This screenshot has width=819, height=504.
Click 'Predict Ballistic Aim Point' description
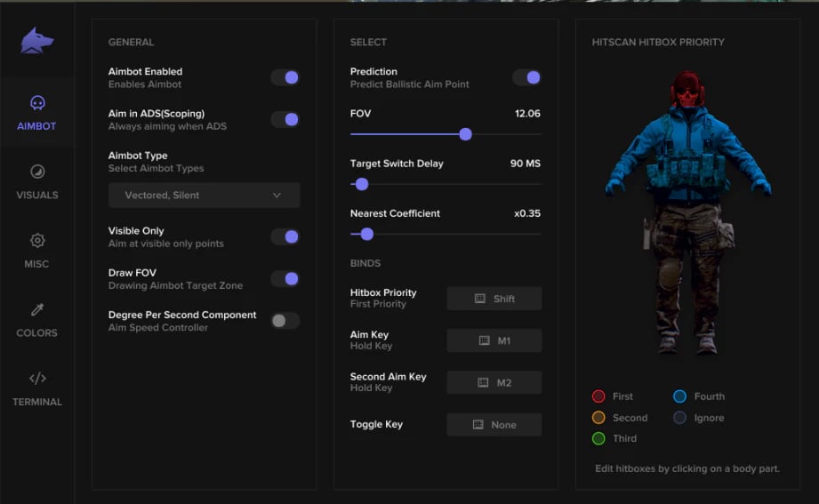coord(409,84)
